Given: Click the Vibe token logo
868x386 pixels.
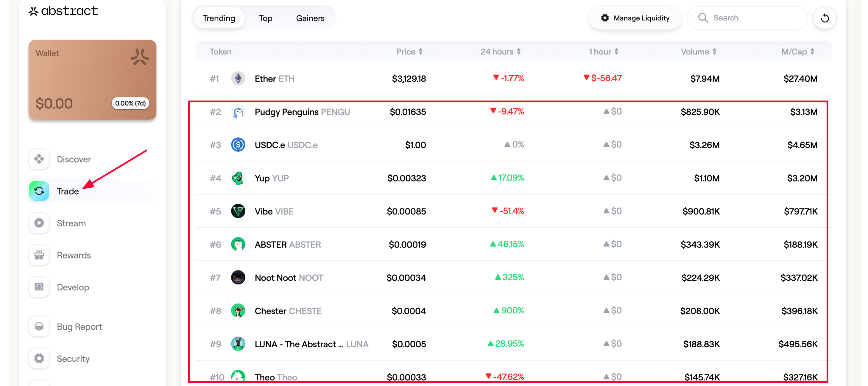Looking at the screenshot, I should click(238, 211).
